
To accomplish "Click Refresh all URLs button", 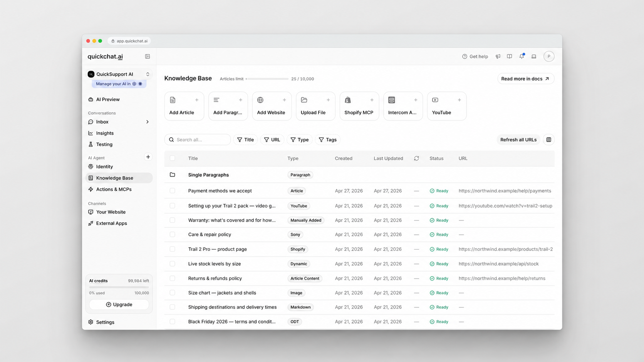I will tap(518, 140).
